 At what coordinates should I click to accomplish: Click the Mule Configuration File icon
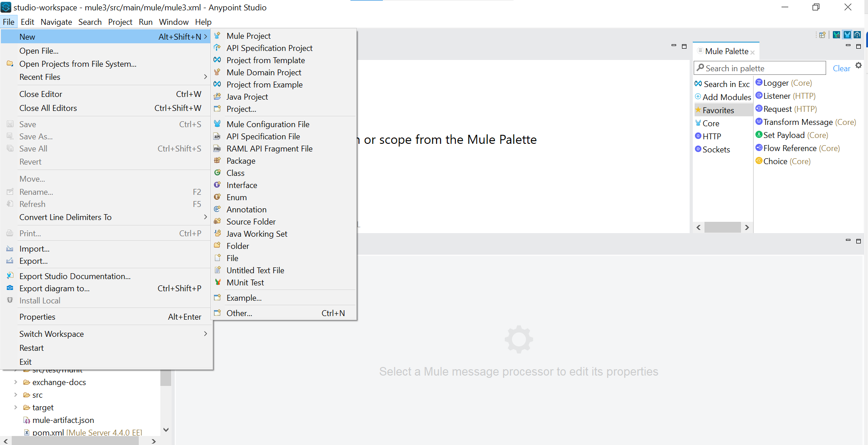(217, 124)
